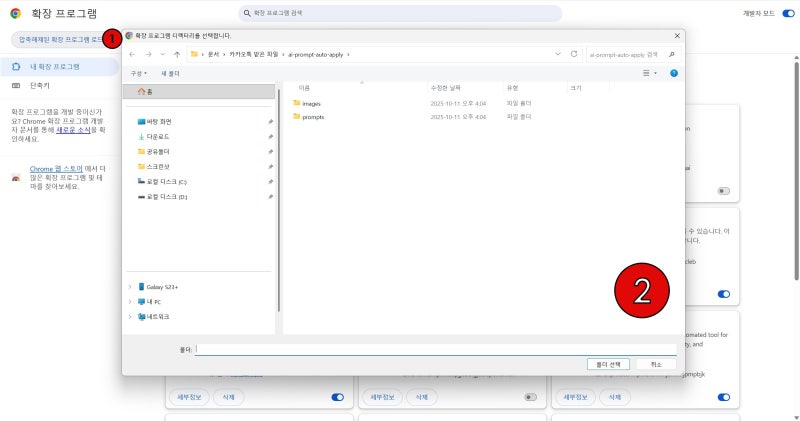The width and height of the screenshot is (800, 421).
Task: Click the 취소 button
Action: [656, 364]
